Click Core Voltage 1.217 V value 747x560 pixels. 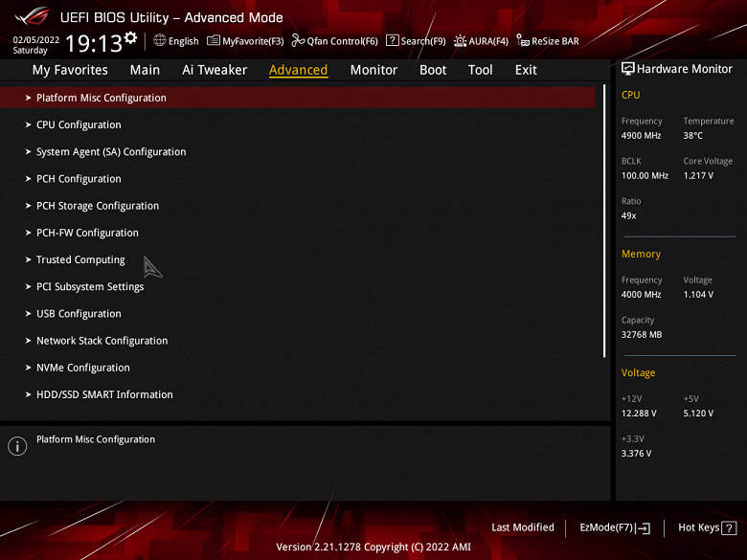click(x=698, y=176)
